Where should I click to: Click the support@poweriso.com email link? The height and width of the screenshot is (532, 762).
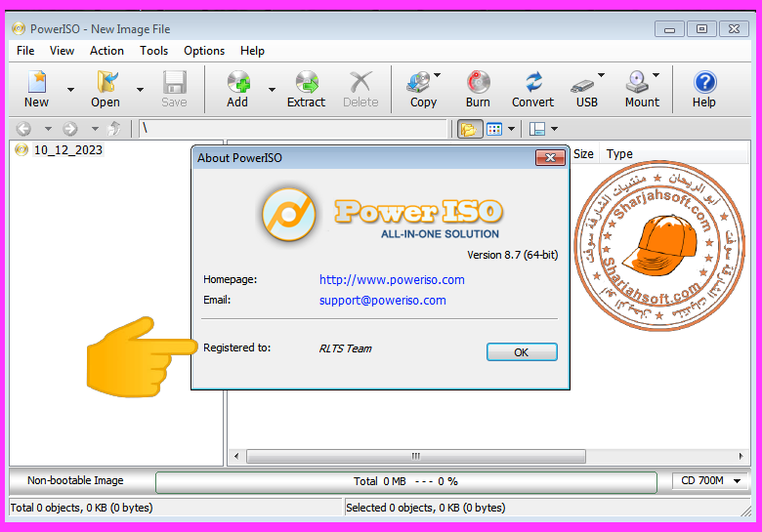[382, 301]
